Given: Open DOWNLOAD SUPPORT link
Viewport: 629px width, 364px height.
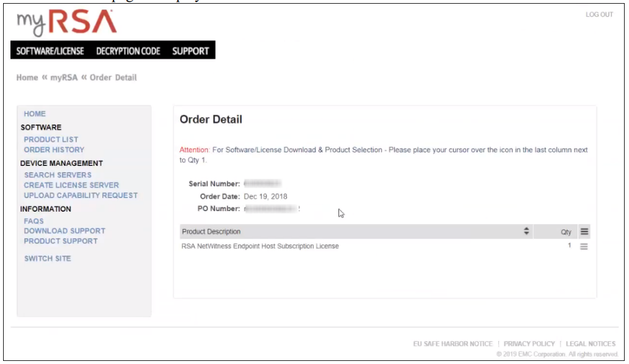Looking at the screenshot, I should (x=64, y=231).
